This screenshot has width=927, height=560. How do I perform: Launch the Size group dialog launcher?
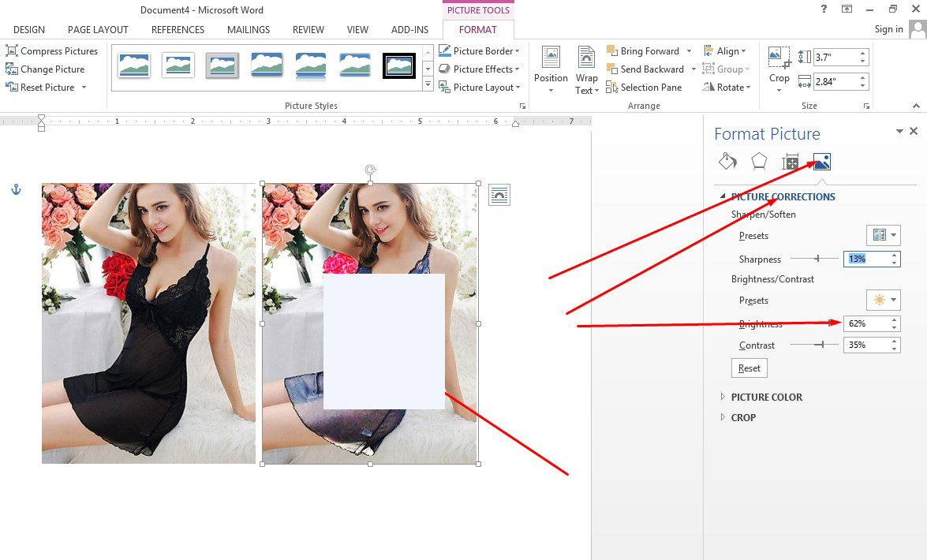point(866,106)
